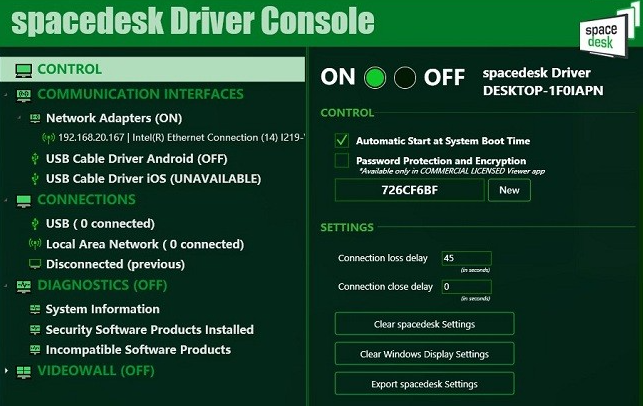Uncheck Automatic Start at System Boot Time

(x=342, y=141)
